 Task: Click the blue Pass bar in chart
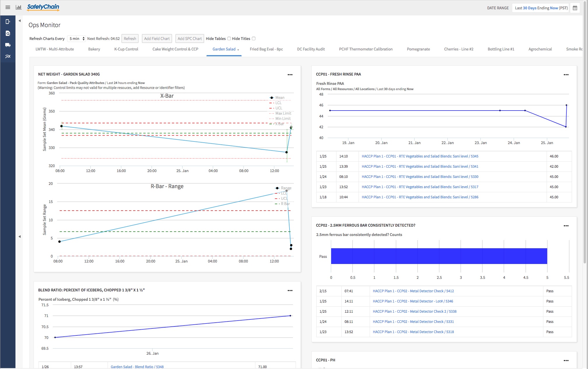[x=439, y=256]
